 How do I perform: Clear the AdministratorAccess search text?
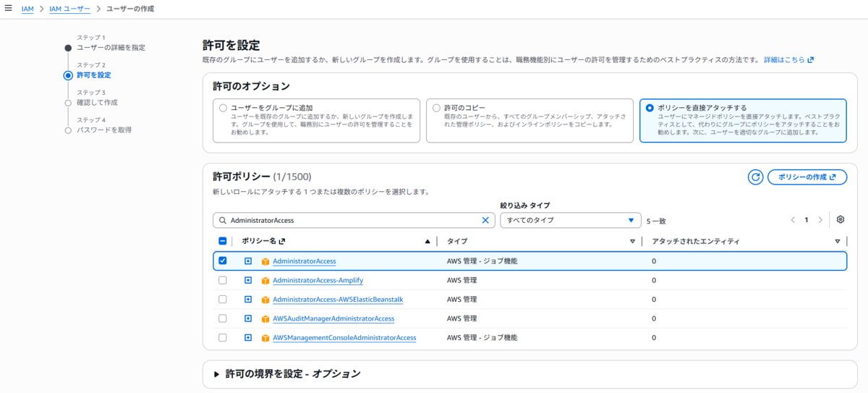(485, 220)
